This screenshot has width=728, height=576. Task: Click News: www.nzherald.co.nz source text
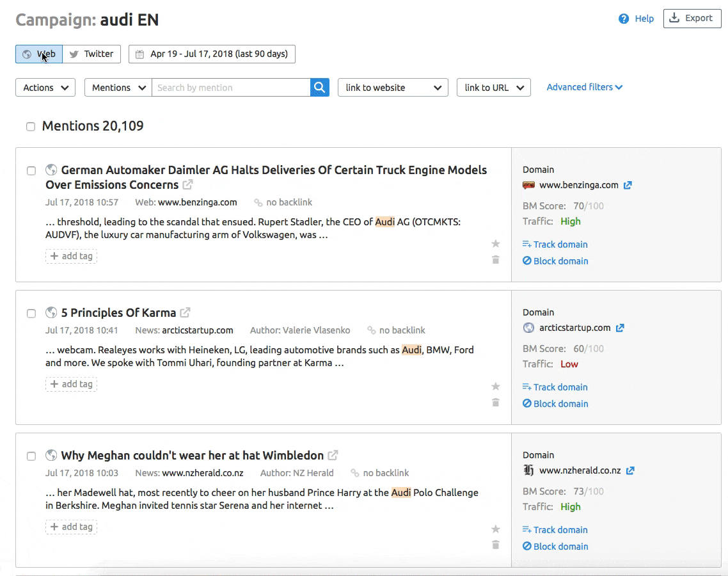(x=189, y=473)
